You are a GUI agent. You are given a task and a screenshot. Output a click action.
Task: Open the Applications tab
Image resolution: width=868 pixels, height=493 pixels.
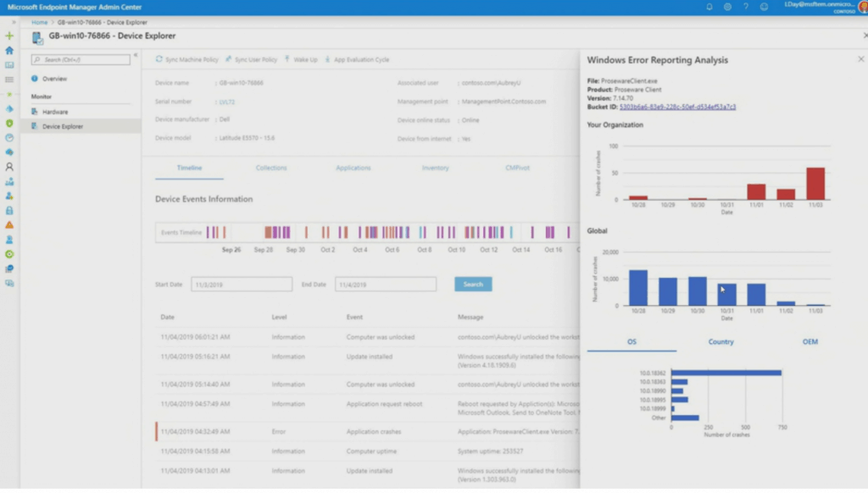point(353,169)
